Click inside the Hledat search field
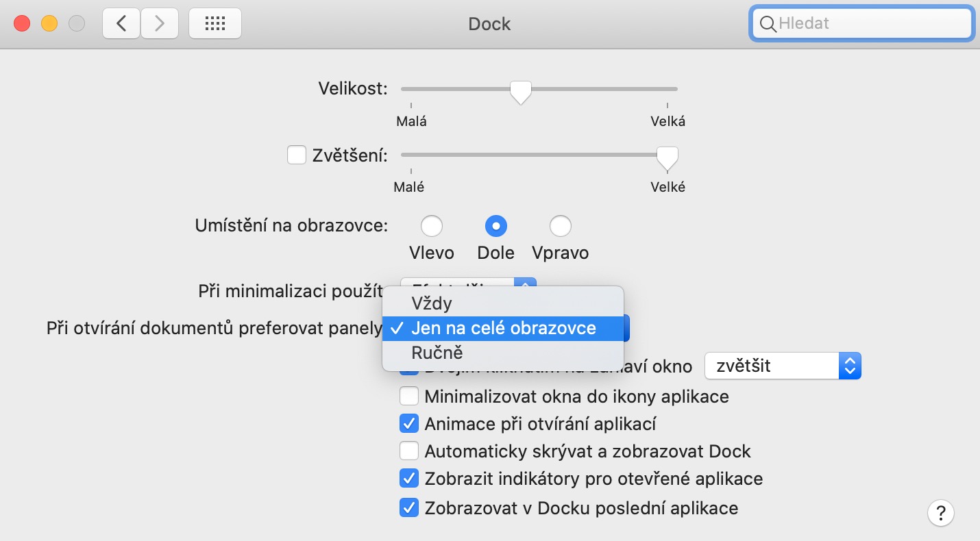 [x=870, y=24]
